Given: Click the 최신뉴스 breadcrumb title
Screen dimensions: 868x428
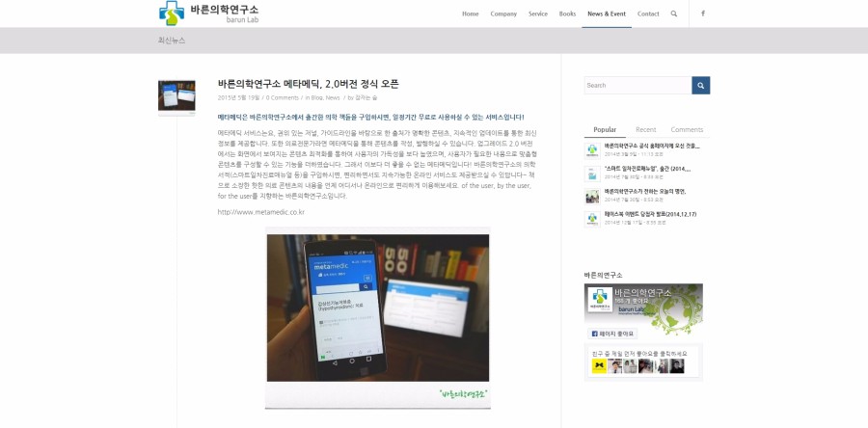Looking at the screenshot, I should [172, 40].
